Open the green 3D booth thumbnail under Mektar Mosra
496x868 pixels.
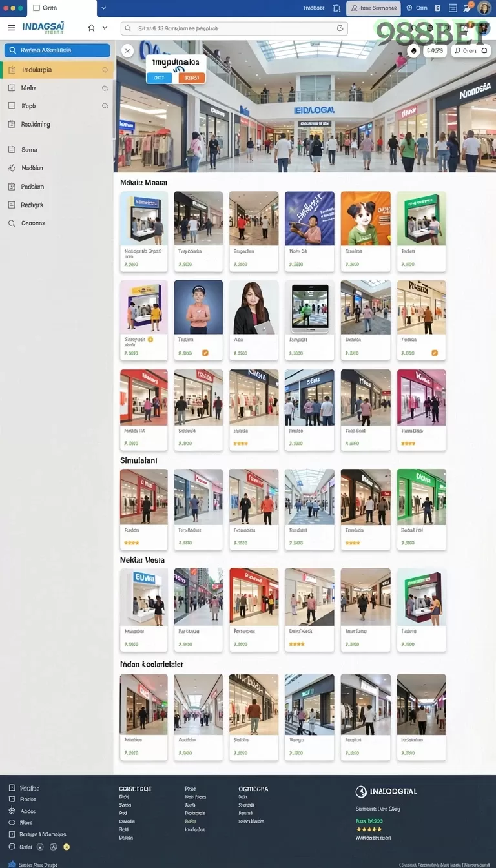point(421,597)
